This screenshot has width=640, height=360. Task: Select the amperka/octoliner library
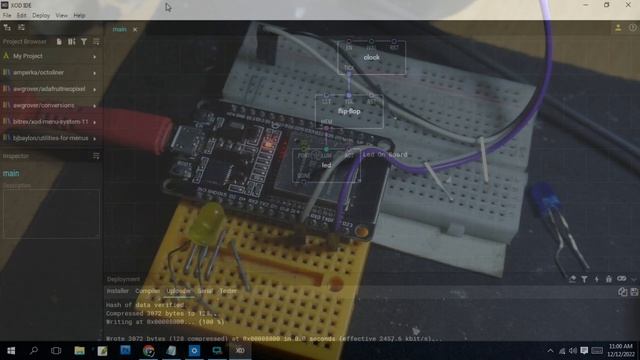[x=38, y=73]
